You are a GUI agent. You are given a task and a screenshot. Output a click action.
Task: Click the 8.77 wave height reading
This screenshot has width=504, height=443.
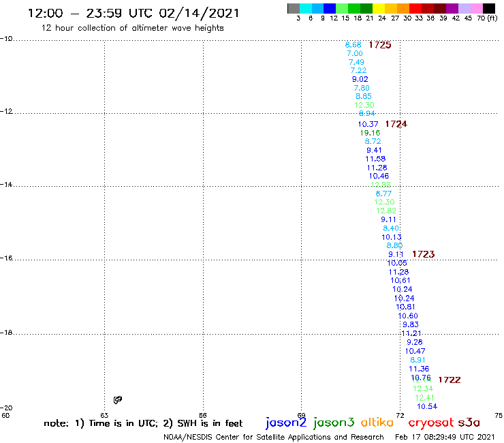point(383,194)
